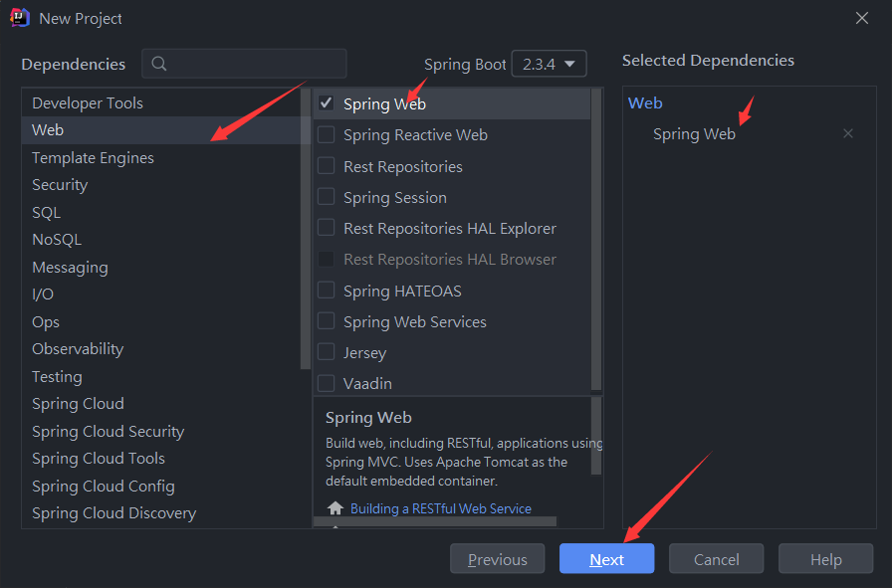Open the Spring Boot version dropdown
Viewport: 892px width, 588px height.
point(549,64)
